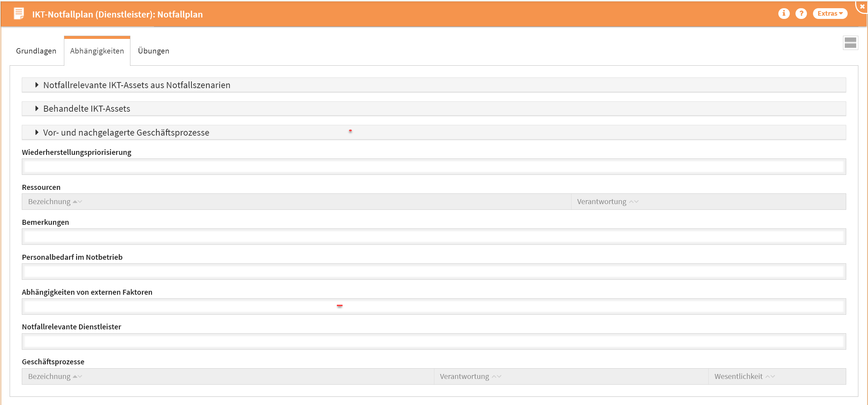Sort Geschäftsprozesse by Wesentlichkeit arrows
Viewport: 868px width, 405px height.
pyautogui.click(x=770, y=376)
